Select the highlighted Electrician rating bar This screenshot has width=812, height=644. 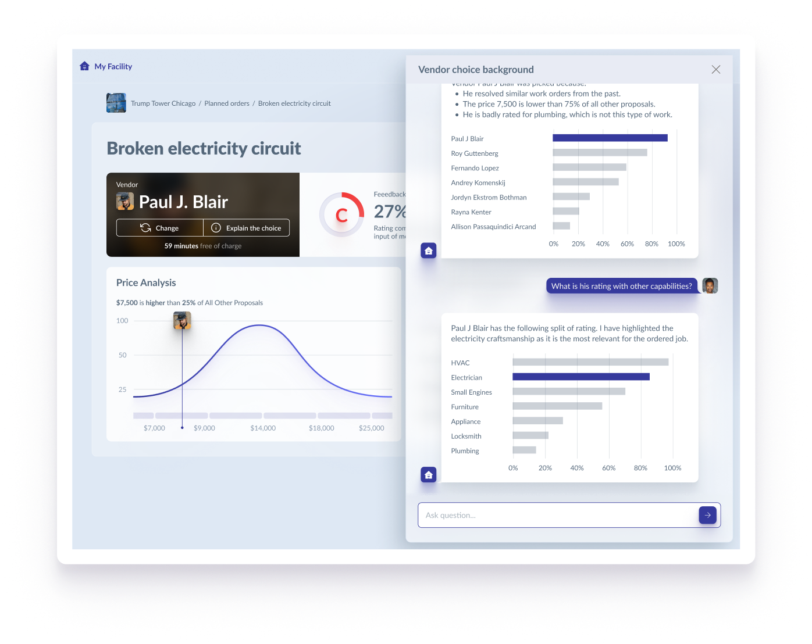[580, 377]
